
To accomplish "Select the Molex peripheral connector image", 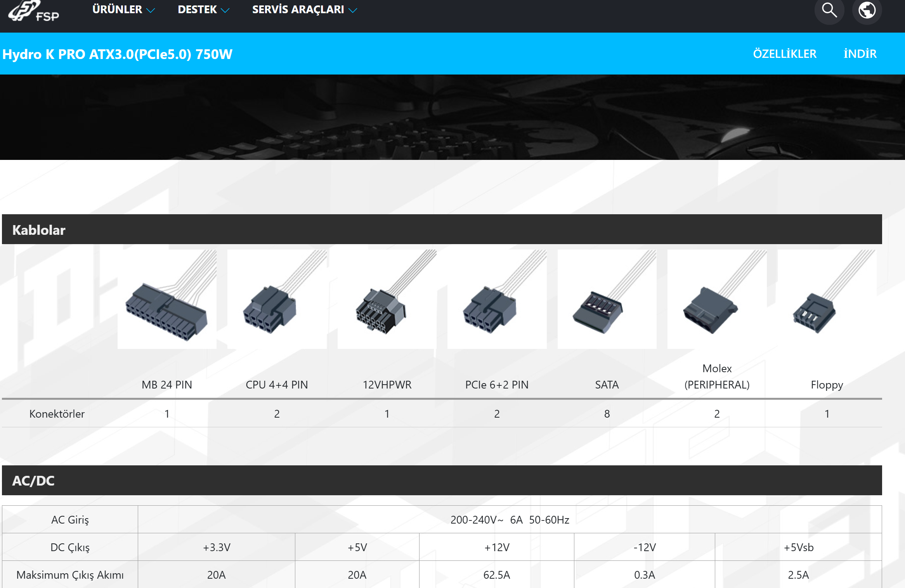I will 717,299.
